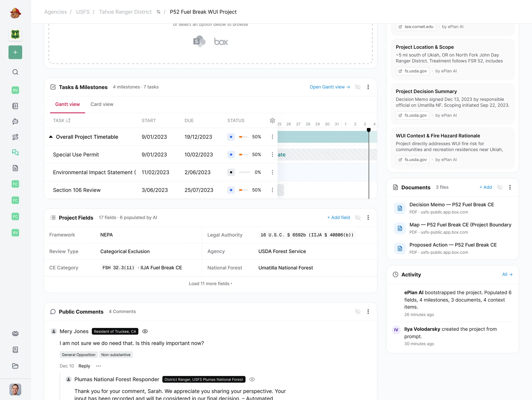Viewport: 532px width, 400px height.
Task: Open the notebook list icon in sidebar
Action: coord(15,106)
